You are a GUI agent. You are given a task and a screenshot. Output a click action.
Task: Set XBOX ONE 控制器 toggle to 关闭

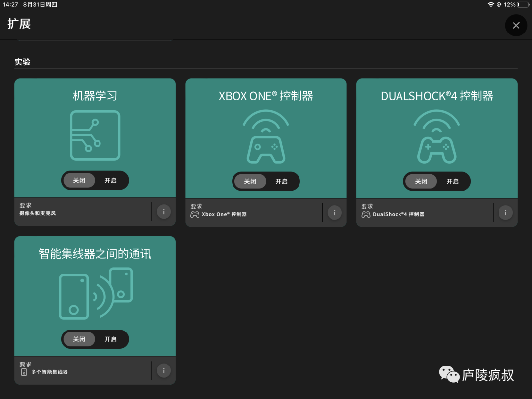tap(250, 181)
